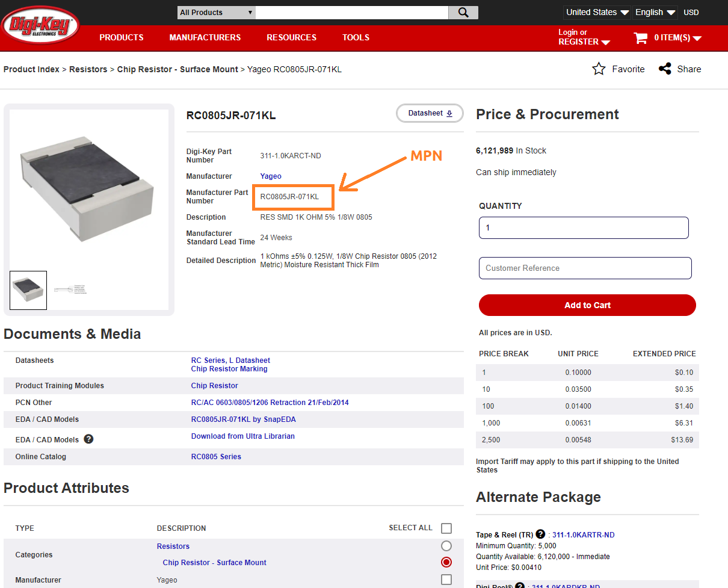The width and height of the screenshot is (728, 588).
Task: Select the resistor photo thumbnail
Action: pos(28,290)
